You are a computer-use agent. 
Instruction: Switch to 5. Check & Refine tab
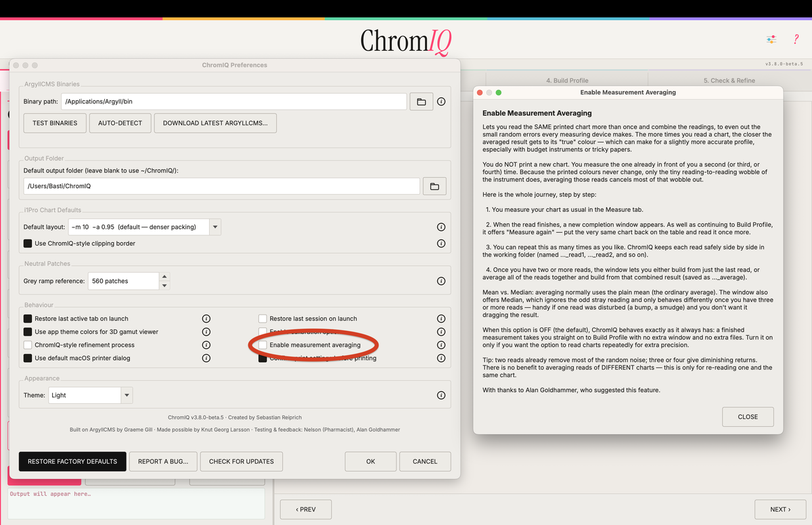729,81
